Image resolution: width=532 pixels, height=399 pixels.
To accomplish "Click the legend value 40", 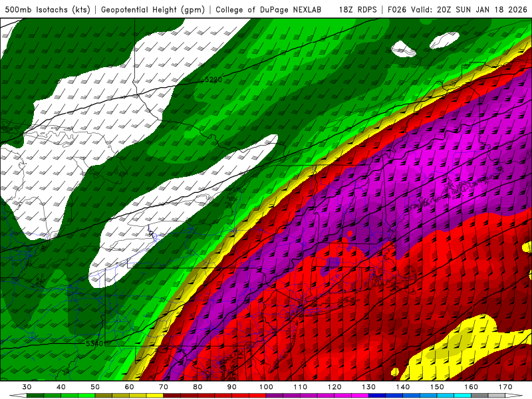I will click(61, 387).
